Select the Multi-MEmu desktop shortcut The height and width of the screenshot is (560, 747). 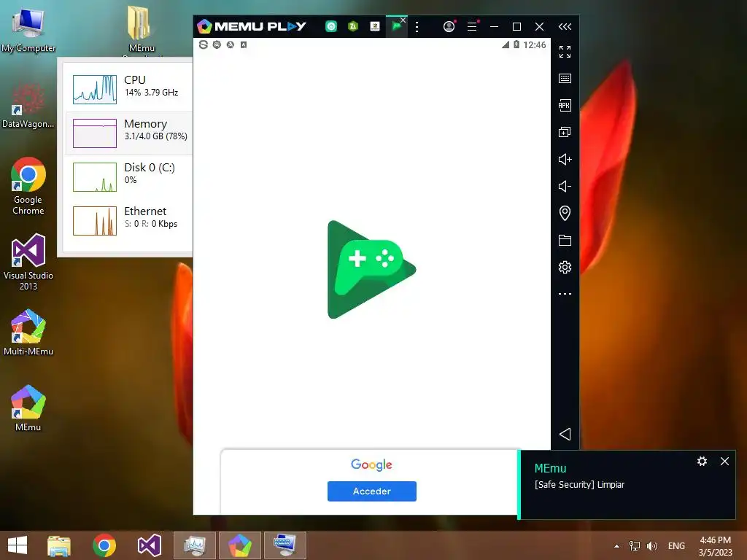tap(28, 332)
